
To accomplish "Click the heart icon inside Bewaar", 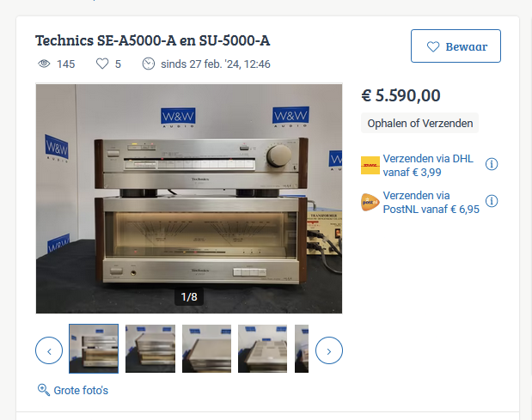I will 433,46.
